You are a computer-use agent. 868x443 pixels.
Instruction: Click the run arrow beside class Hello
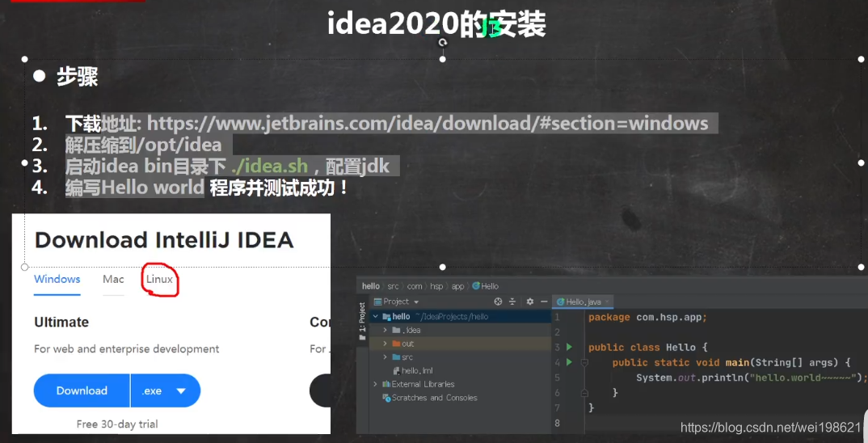click(x=569, y=347)
